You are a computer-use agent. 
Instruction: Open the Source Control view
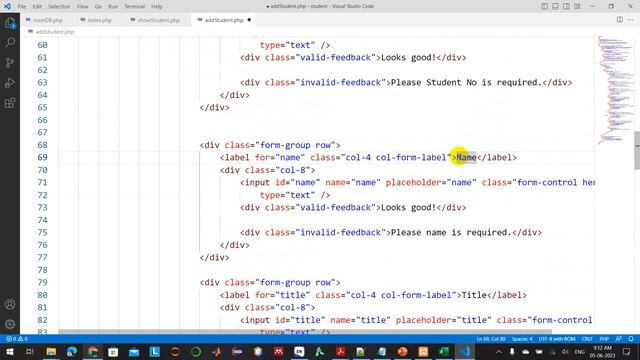(10, 62)
